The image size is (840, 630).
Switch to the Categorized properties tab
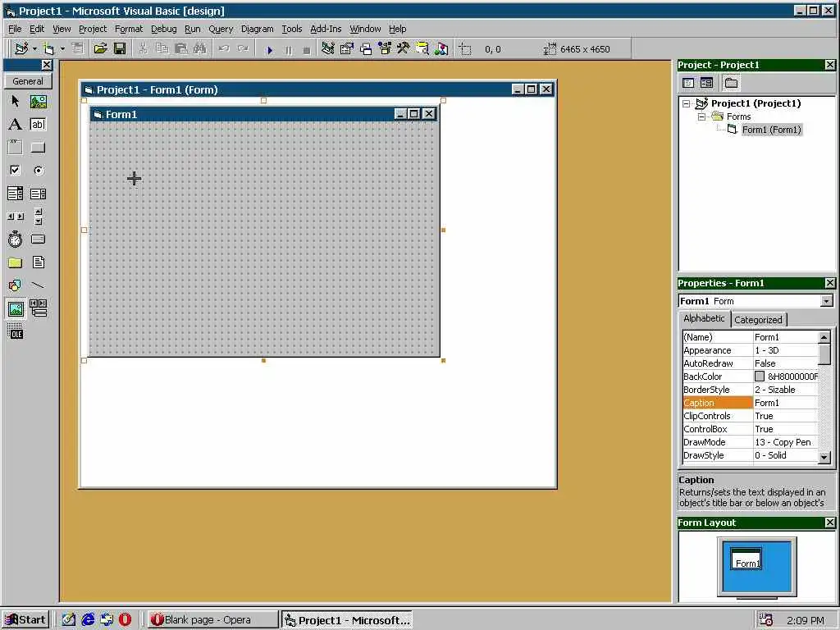pos(758,320)
